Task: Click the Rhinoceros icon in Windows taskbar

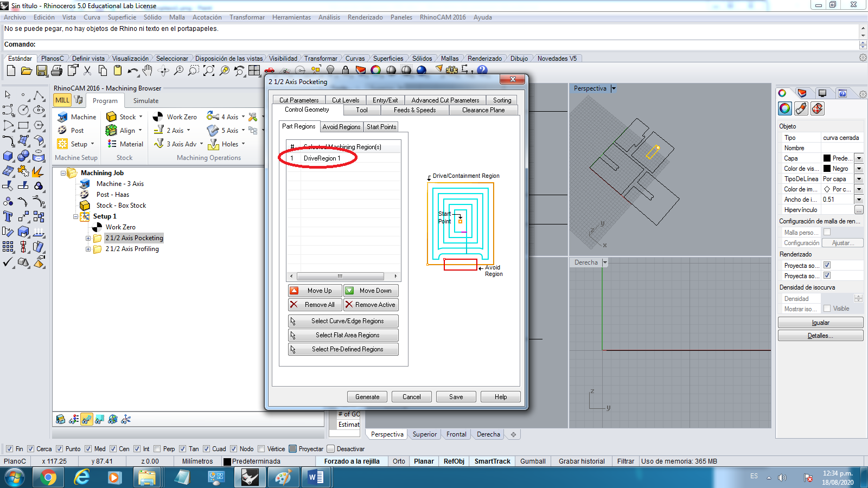Action: pyautogui.click(x=250, y=478)
